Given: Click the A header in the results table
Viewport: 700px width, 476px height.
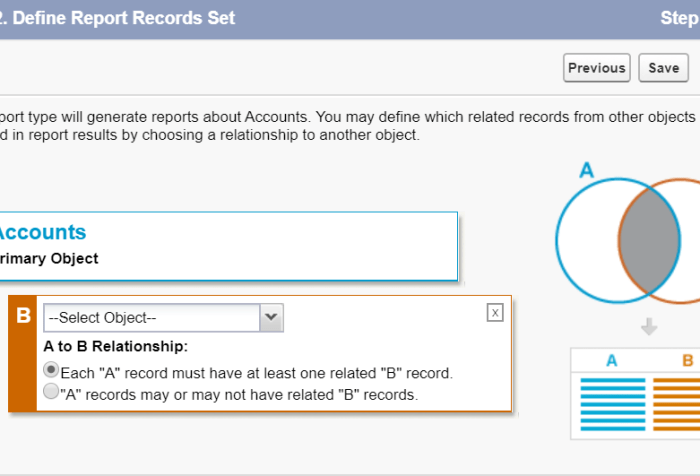Looking at the screenshot, I should click(x=612, y=360).
